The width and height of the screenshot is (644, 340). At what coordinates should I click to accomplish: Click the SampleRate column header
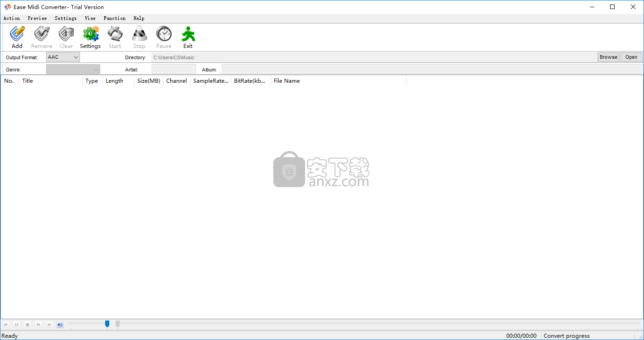point(210,81)
